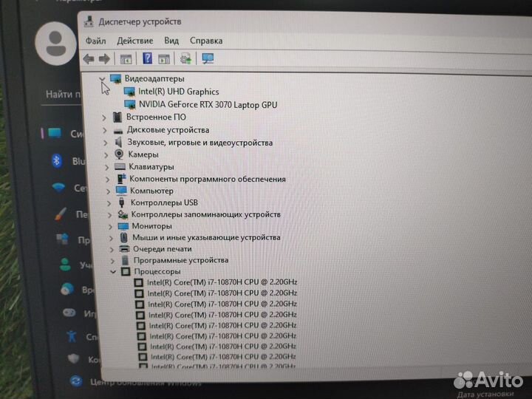532x399 pixels.
Task: Click the Forward arrow in Device Manager toolbar
Action: [104, 58]
